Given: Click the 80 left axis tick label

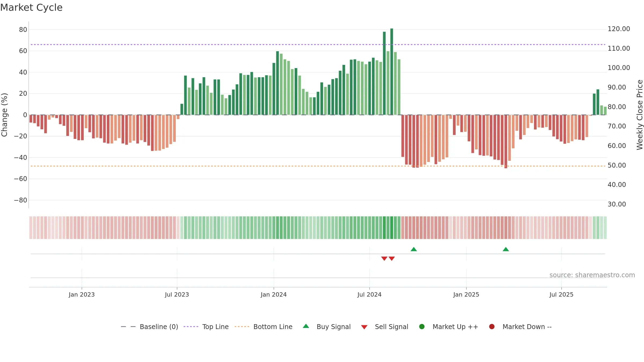Looking at the screenshot, I should 23,29.
